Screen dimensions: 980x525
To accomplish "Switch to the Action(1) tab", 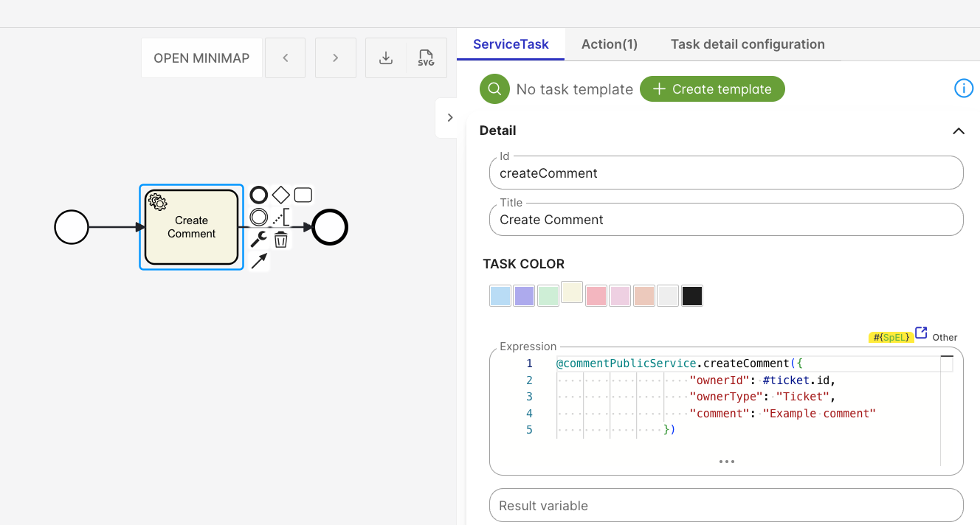I will pyautogui.click(x=609, y=44).
